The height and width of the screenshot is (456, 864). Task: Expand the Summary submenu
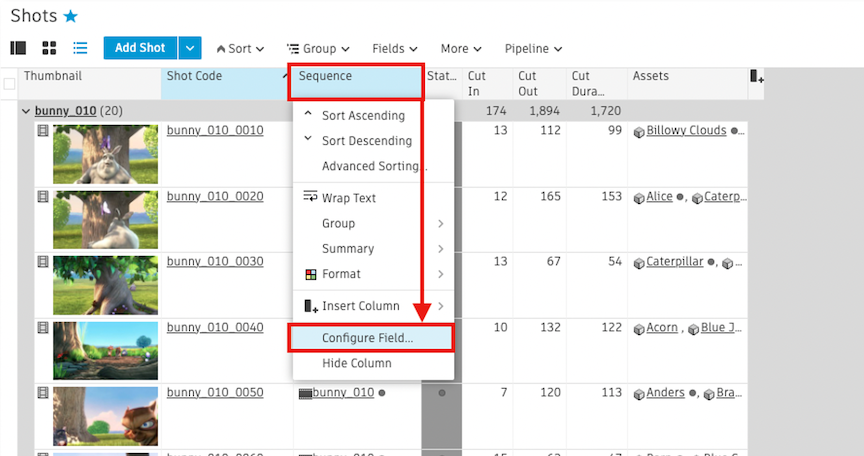(374, 249)
